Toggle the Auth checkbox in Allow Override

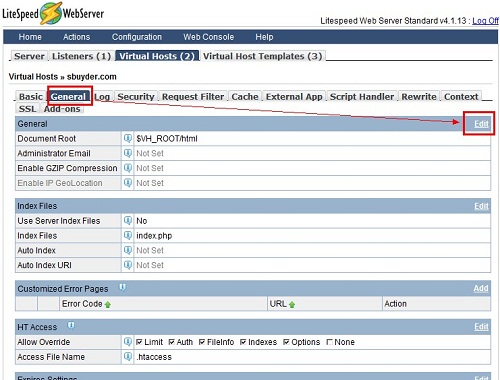click(x=172, y=342)
